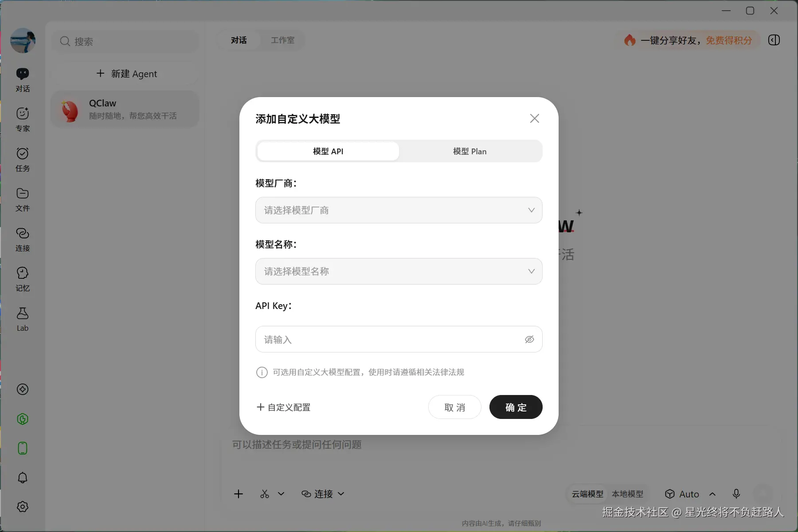Focus the API Key 请输入 field
Viewport: 798px width, 532px height.
(399, 340)
